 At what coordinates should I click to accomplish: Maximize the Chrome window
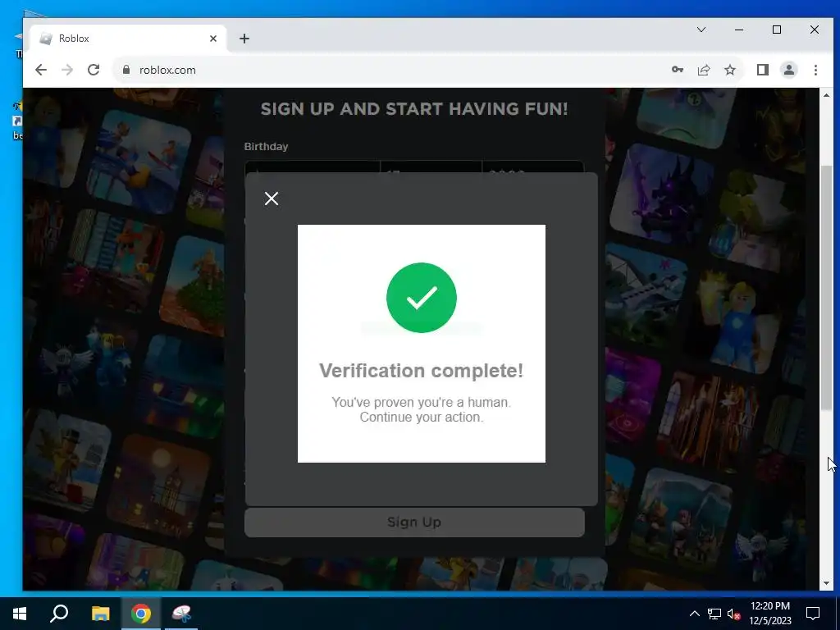(776, 30)
